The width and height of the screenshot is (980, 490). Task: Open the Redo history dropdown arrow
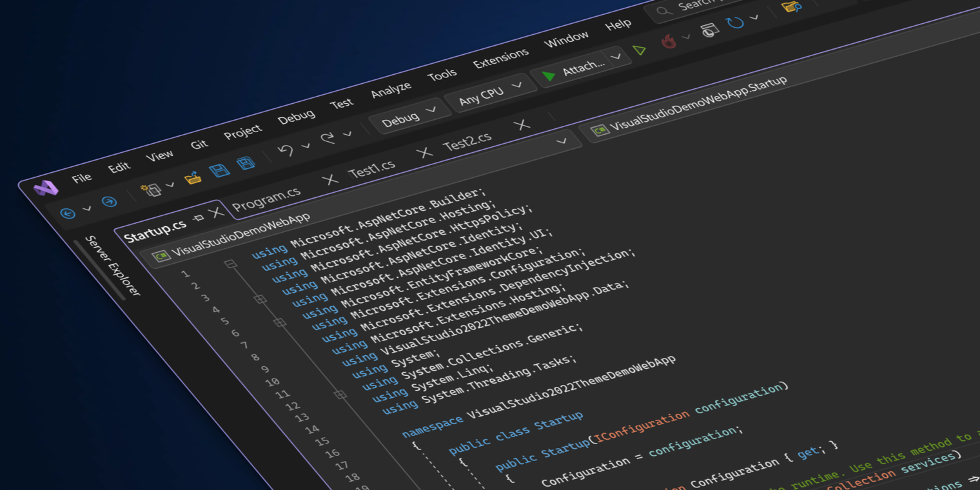348,133
